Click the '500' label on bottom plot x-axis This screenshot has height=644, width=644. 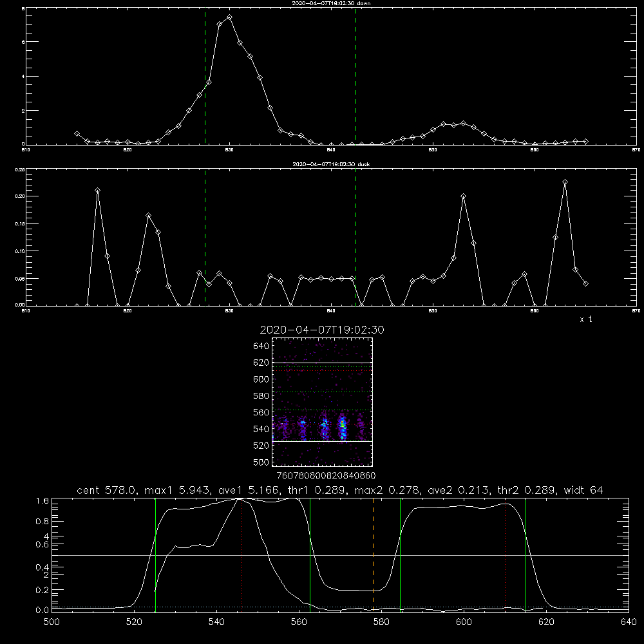pos(52,622)
